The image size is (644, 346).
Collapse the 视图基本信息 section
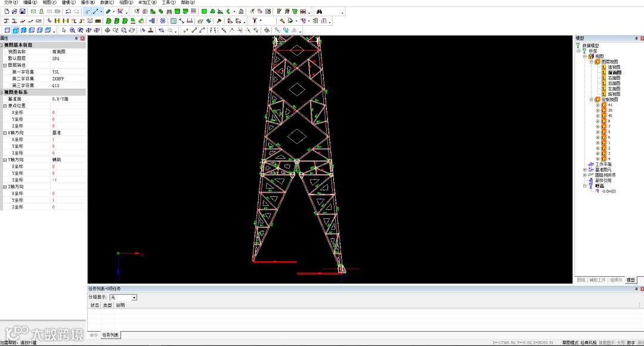pos(2,45)
